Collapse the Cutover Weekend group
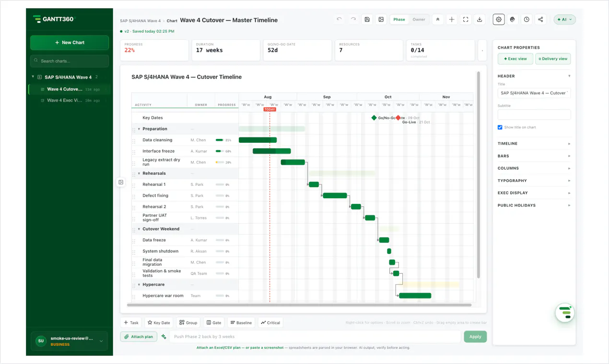The width and height of the screenshot is (609, 364). [x=139, y=229]
